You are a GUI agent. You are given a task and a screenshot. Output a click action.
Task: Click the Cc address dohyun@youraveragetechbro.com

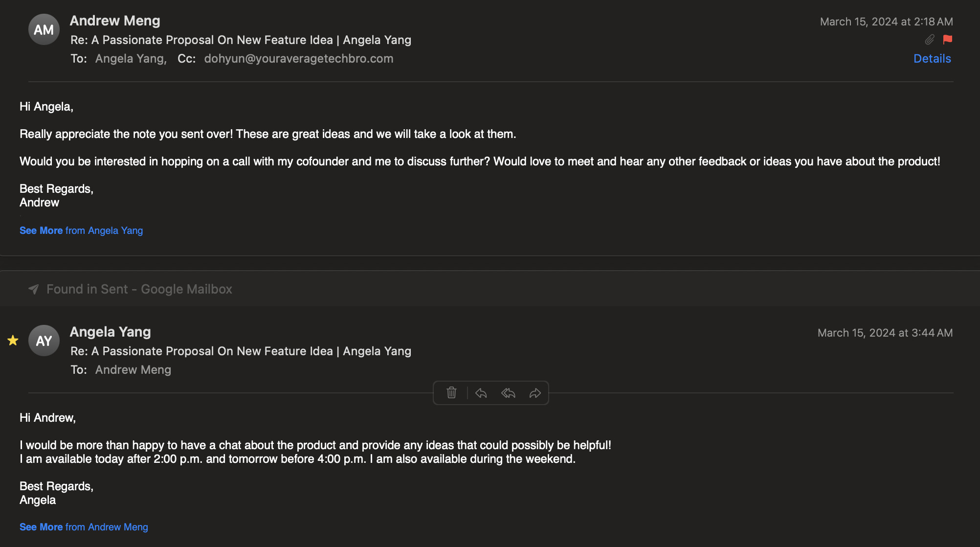click(x=298, y=59)
